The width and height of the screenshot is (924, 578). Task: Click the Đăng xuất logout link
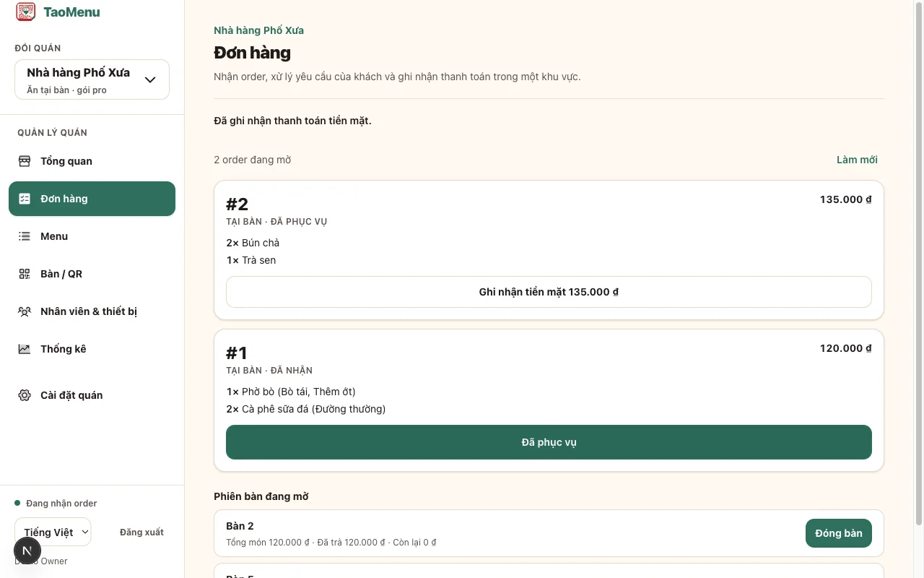(x=141, y=532)
